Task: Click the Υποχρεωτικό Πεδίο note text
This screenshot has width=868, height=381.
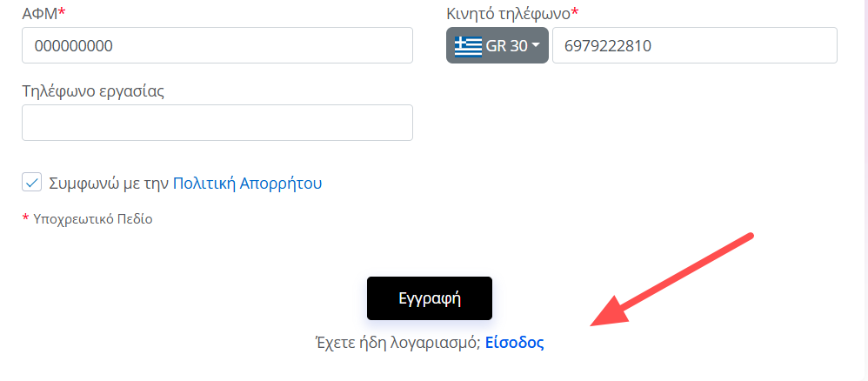Action: coord(92,219)
